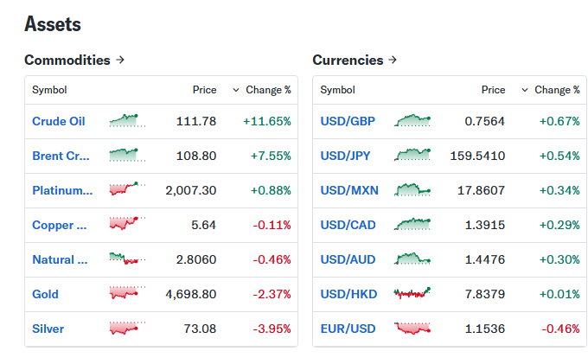Sort currencies by Change % column

pyautogui.click(x=550, y=90)
